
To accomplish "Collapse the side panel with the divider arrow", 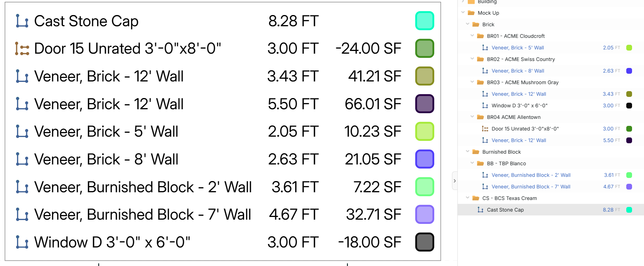I will point(455,181).
